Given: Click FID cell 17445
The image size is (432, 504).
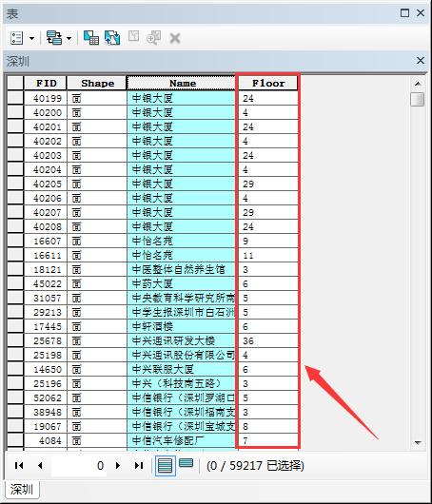Looking at the screenshot, I should pyautogui.click(x=46, y=326).
